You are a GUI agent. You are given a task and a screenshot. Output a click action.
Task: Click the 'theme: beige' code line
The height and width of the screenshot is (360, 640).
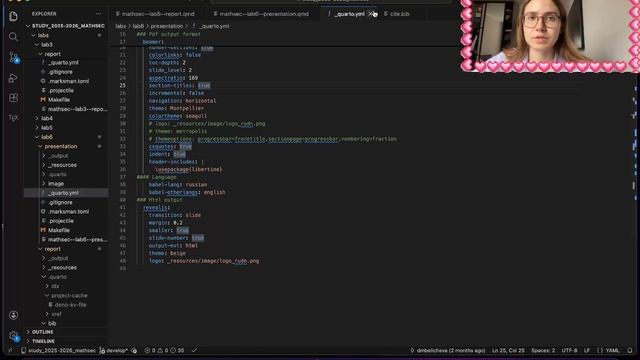pyautogui.click(x=167, y=253)
